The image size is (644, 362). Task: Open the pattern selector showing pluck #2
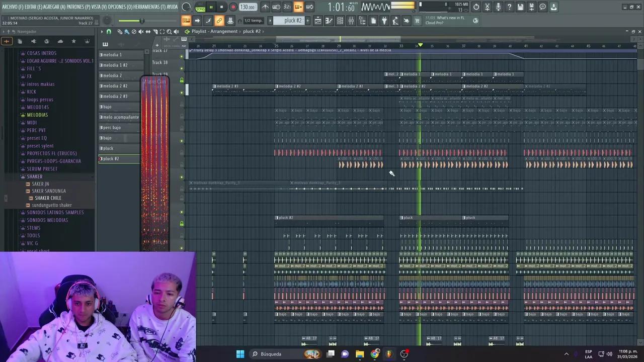(x=293, y=21)
